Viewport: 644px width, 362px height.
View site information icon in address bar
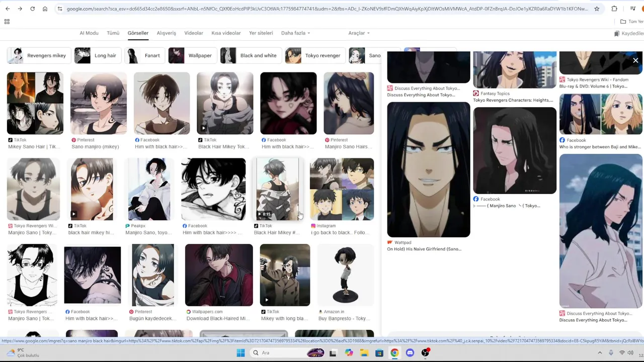click(x=59, y=9)
